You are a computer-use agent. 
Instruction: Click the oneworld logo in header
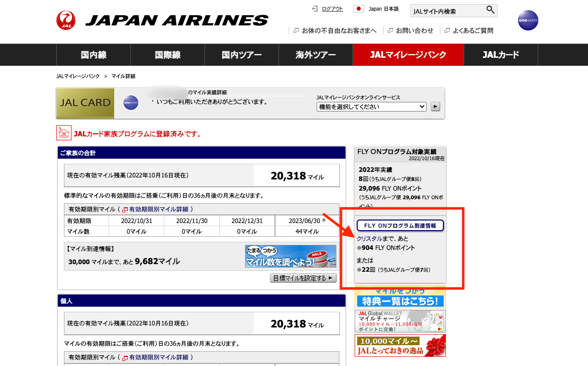point(528,20)
